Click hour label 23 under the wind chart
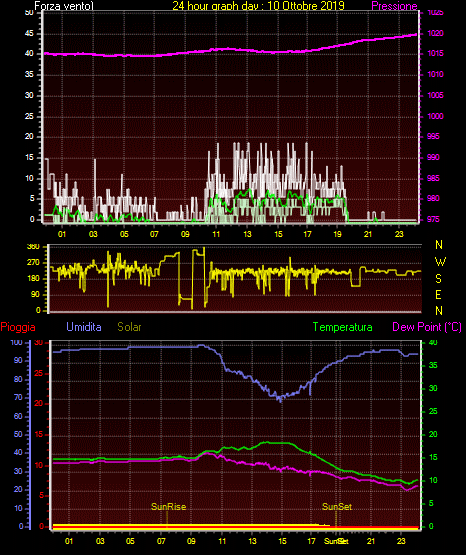 399,234
